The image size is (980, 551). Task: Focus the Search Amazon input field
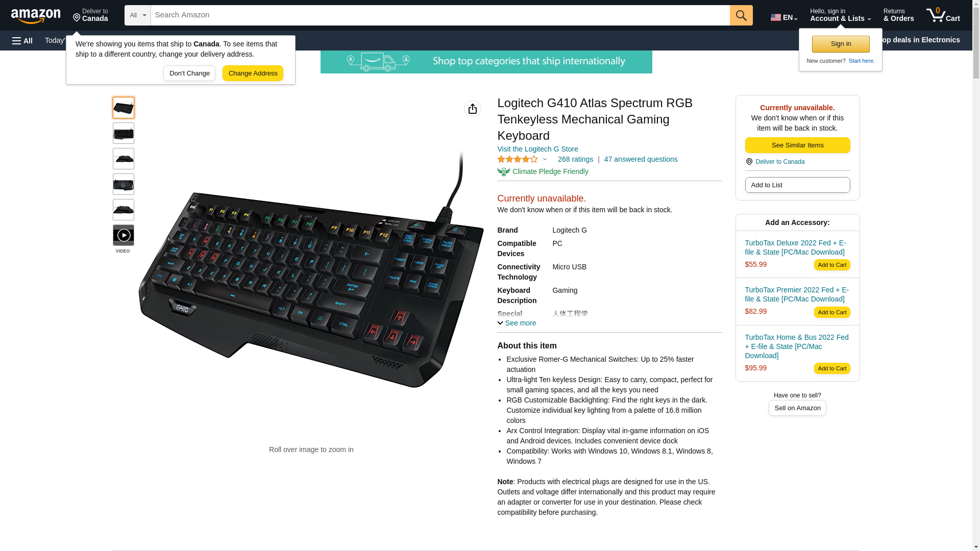440,15
